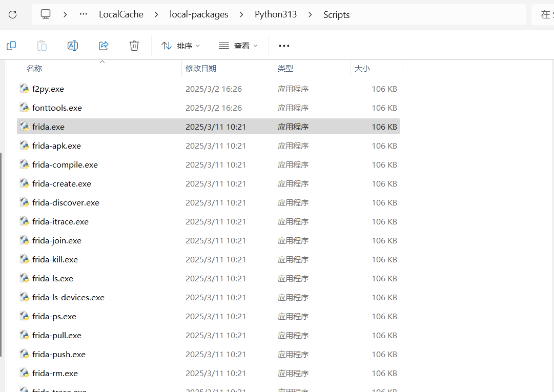Expand chevron after local-packages in breadcrumb

point(241,14)
